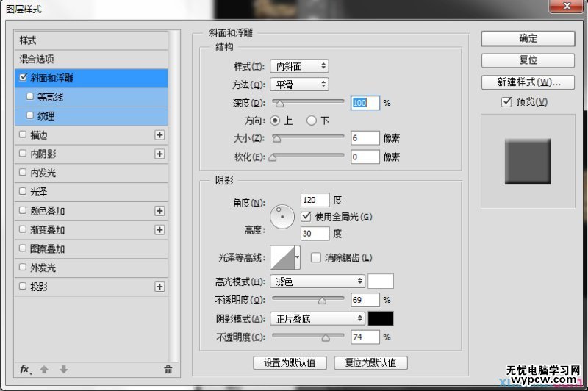Enable the 内发光 checkbox
The image size is (588, 391).
(x=23, y=173)
